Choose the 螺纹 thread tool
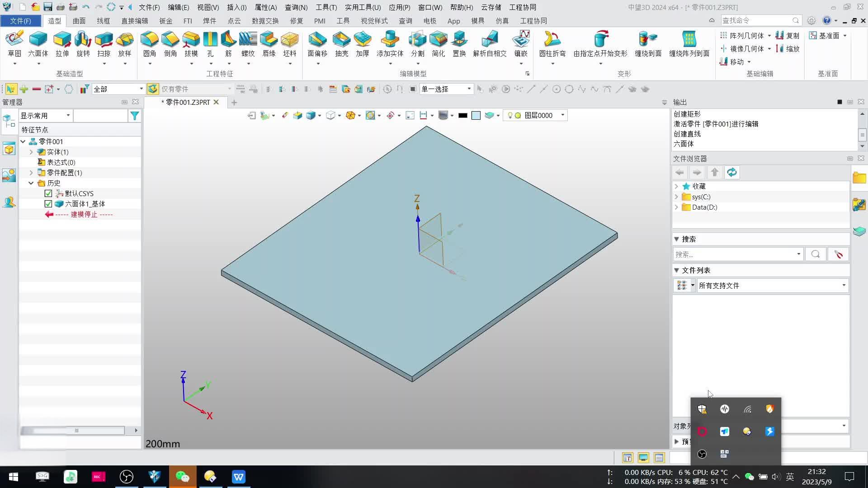The width and height of the screenshot is (868, 488). click(248, 44)
